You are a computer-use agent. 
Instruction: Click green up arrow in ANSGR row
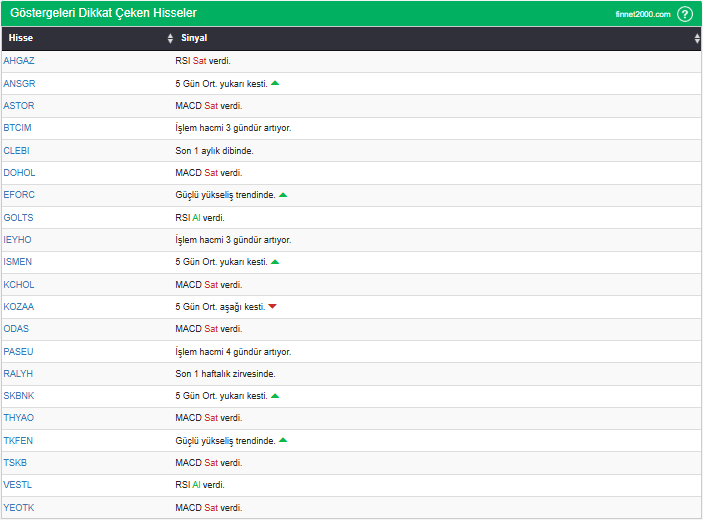click(275, 83)
